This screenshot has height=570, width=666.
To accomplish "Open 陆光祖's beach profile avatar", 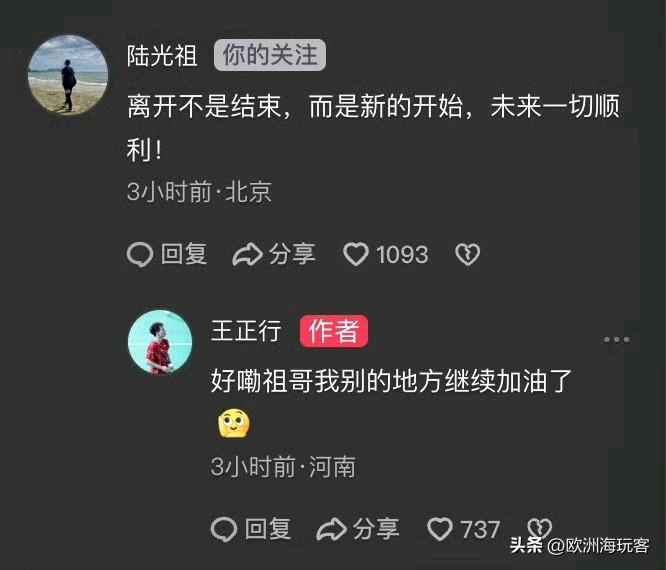I will click(68, 75).
